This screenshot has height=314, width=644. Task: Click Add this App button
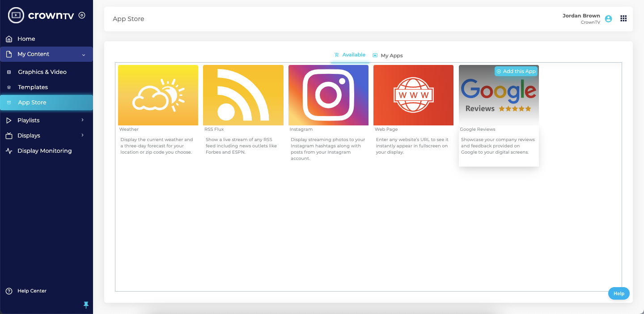(516, 71)
